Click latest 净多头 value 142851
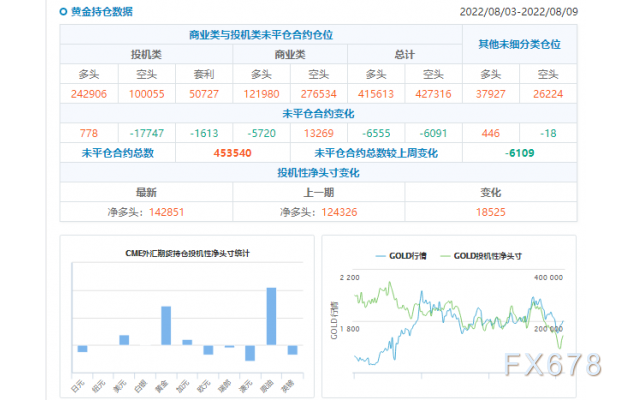This screenshot has width=632, height=400. pyautogui.click(x=166, y=212)
